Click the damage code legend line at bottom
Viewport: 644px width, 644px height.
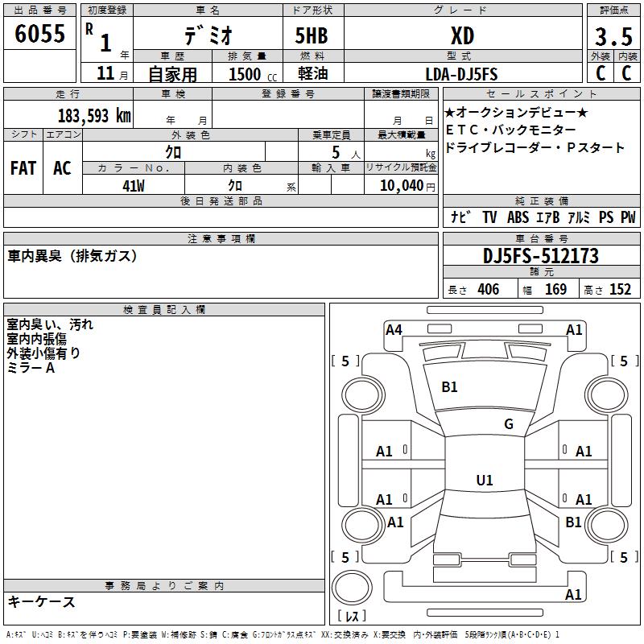tap(283, 634)
